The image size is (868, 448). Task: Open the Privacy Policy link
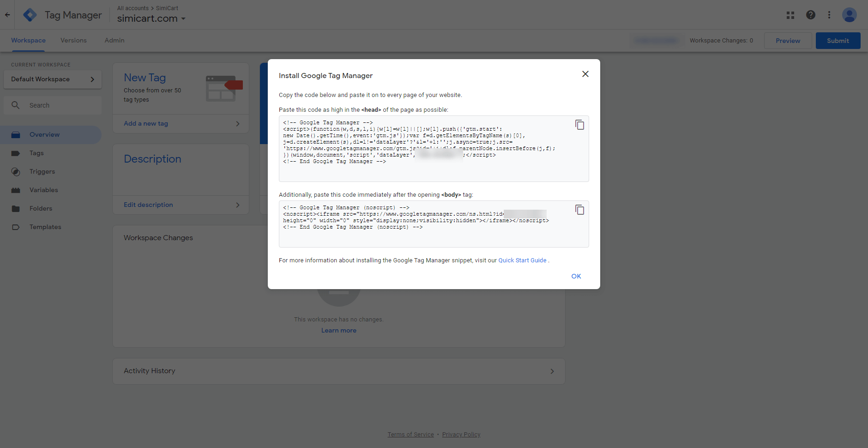(x=461, y=435)
